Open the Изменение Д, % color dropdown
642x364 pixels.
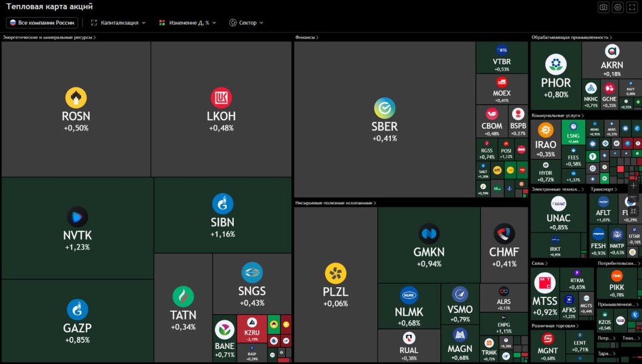tap(188, 23)
